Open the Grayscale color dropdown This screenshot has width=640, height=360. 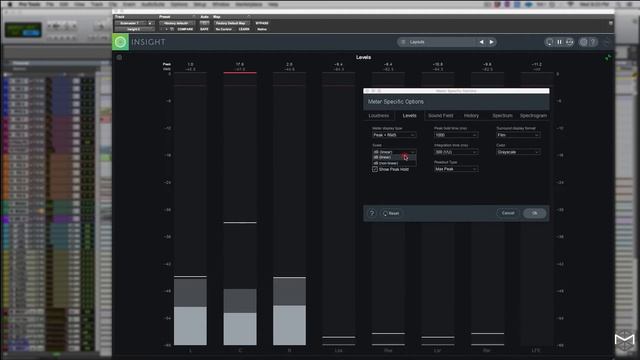pyautogui.click(x=518, y=152)
